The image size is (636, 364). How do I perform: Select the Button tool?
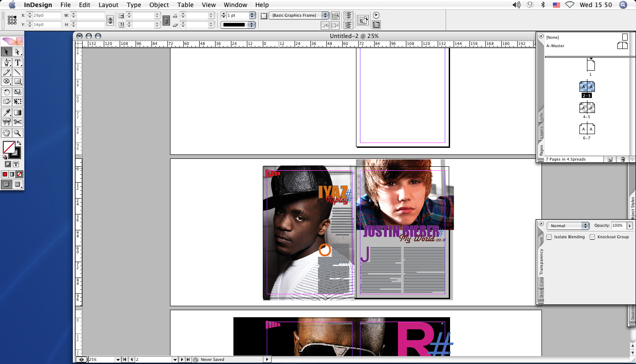7,122
